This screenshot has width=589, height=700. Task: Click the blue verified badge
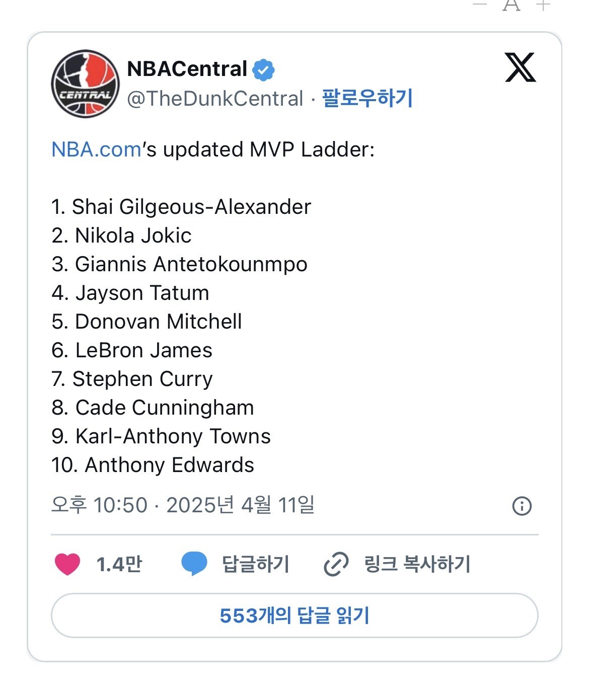263,69
